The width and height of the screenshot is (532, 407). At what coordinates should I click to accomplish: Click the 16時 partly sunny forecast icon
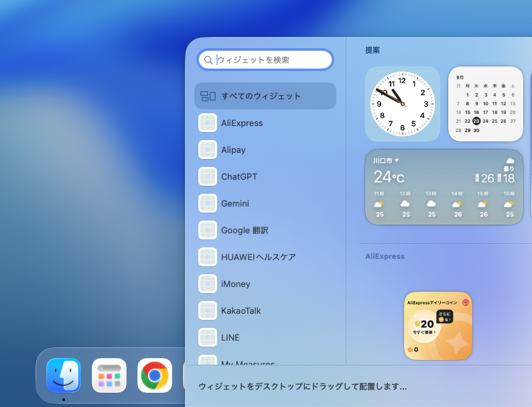[x=509, y=204]
